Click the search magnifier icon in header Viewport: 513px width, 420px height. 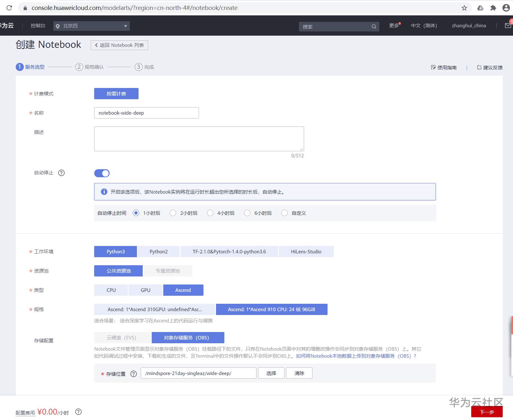point(374,27)
